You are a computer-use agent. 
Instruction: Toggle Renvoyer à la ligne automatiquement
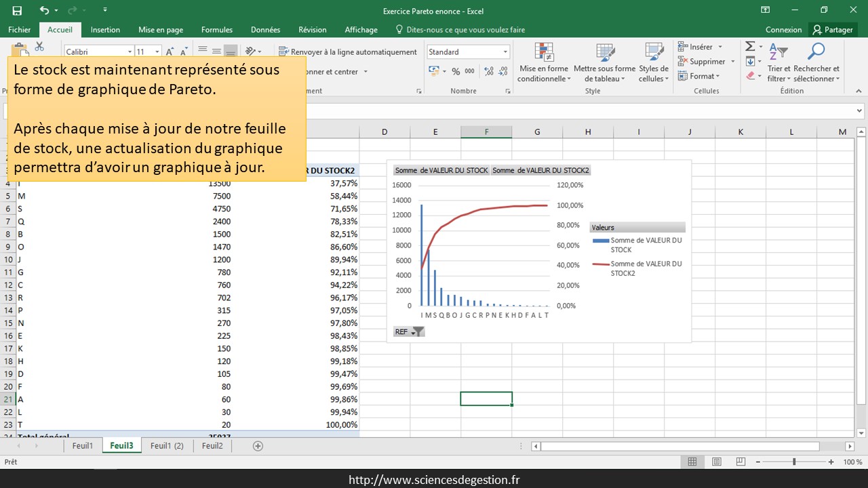tap(348, 52)
